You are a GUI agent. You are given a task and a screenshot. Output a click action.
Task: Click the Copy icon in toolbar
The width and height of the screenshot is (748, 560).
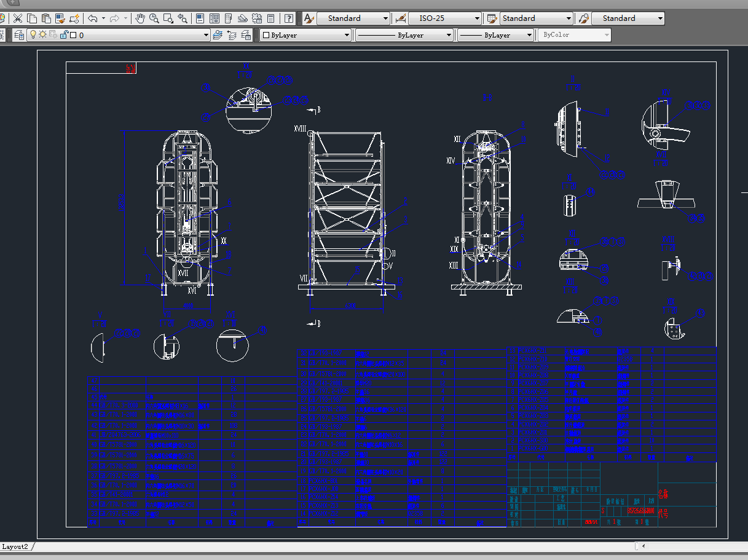[32, 18]
